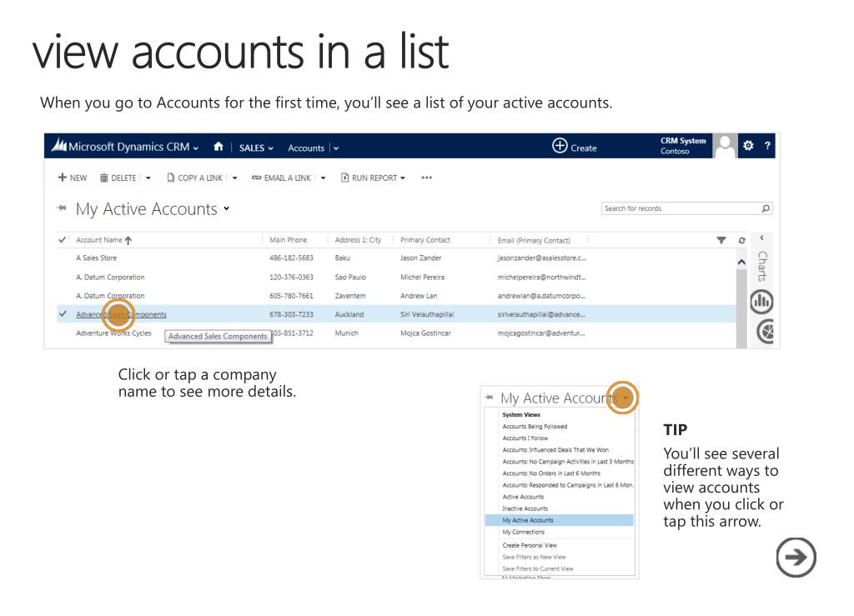Image resolution: width=854 pixels, height=616 pixels.
Task: Click the Home icon in navigation bar
Action: point(219,147)
